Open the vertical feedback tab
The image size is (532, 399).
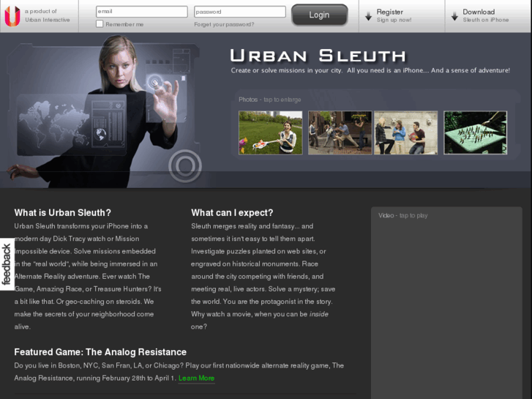[x=7, y=264]
